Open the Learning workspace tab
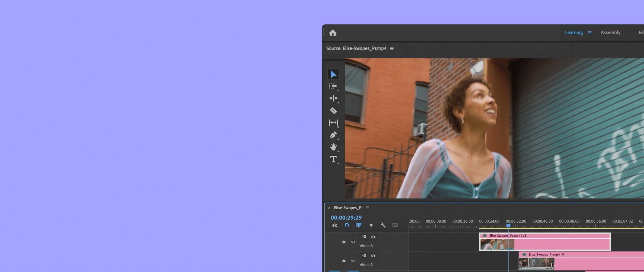Image resolution: width=644 pixels, height=272 pixels. 574,33
